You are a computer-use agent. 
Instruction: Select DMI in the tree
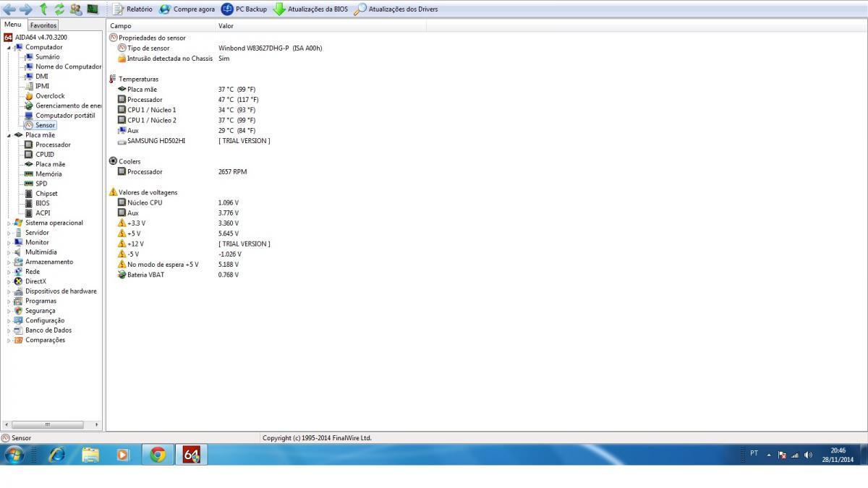(42, 76)
